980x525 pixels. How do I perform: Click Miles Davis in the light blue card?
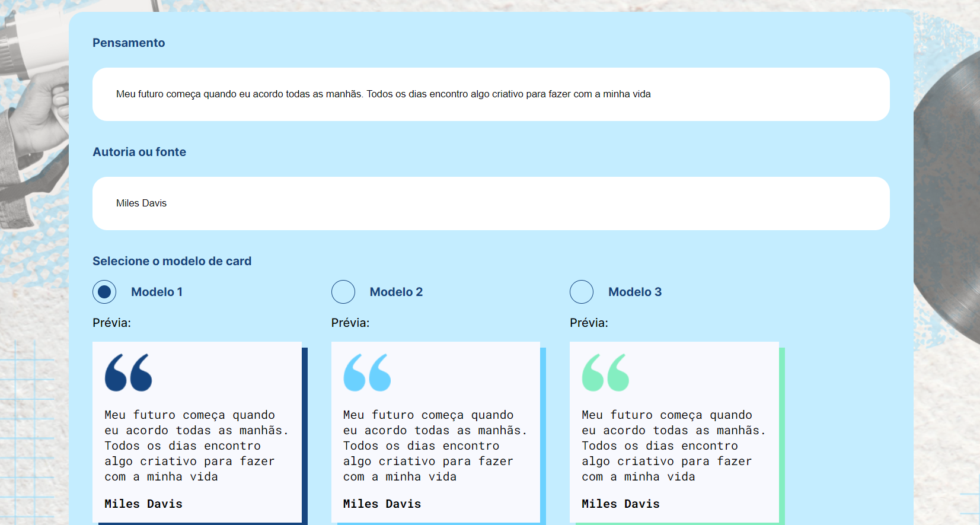pyautogui.click(x=382, y=504)
